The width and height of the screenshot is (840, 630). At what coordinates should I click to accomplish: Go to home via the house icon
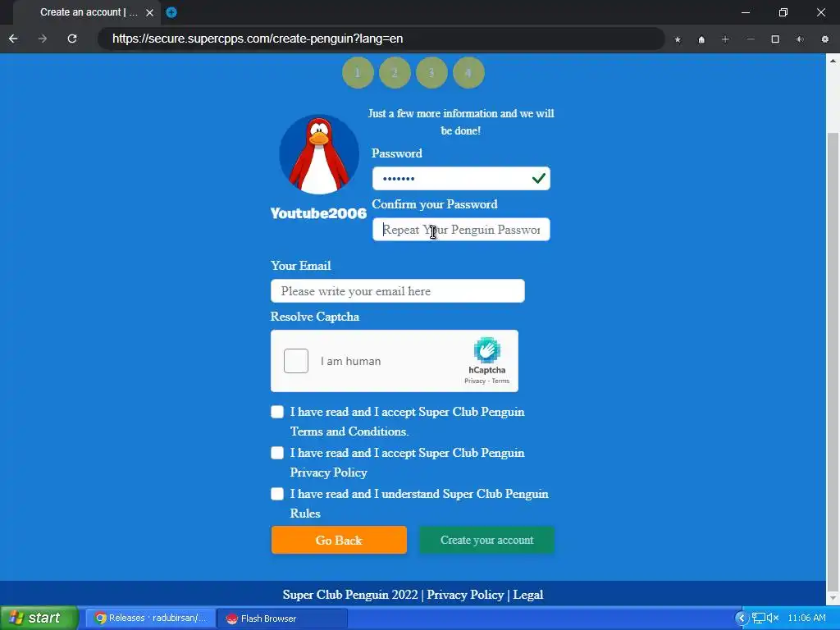coord(701,39)
